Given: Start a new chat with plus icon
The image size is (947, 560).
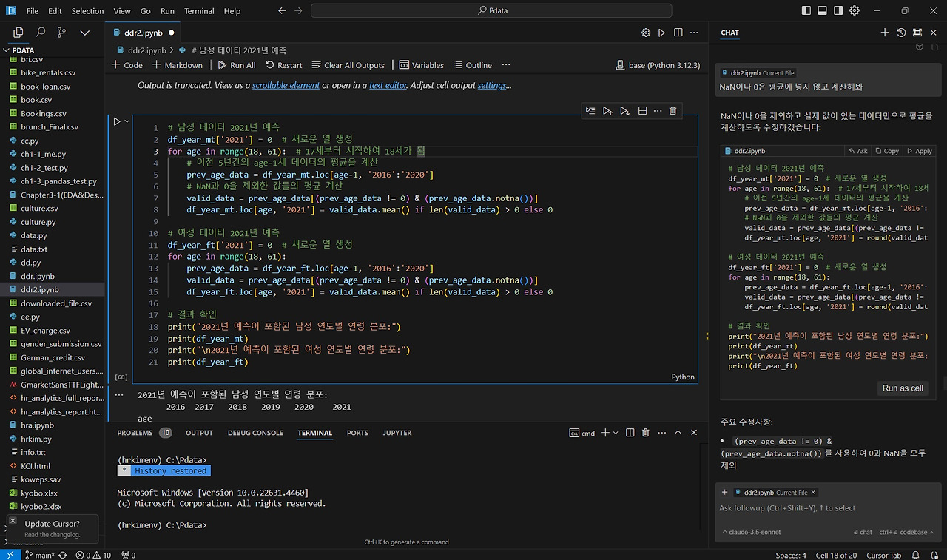Looking at the screenshot, I should (x=885, y=33).
